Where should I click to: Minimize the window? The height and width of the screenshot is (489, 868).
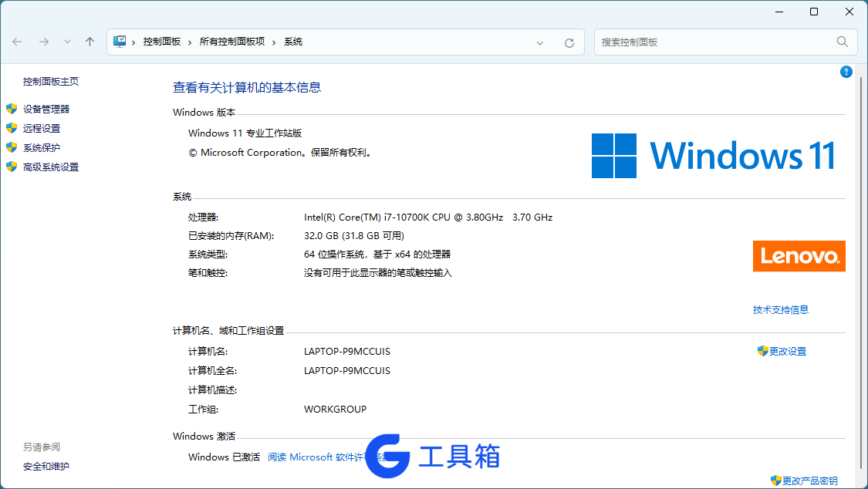coord(778,12)
